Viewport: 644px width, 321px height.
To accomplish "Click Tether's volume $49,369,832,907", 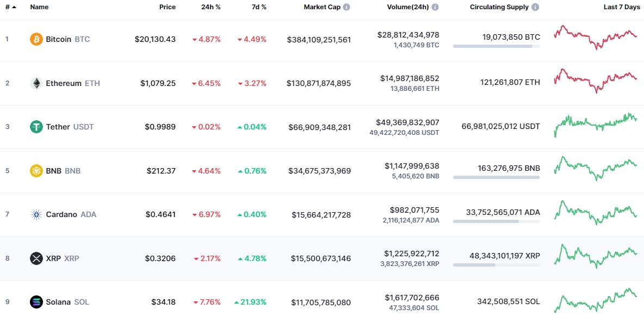I will coord(407,122).
